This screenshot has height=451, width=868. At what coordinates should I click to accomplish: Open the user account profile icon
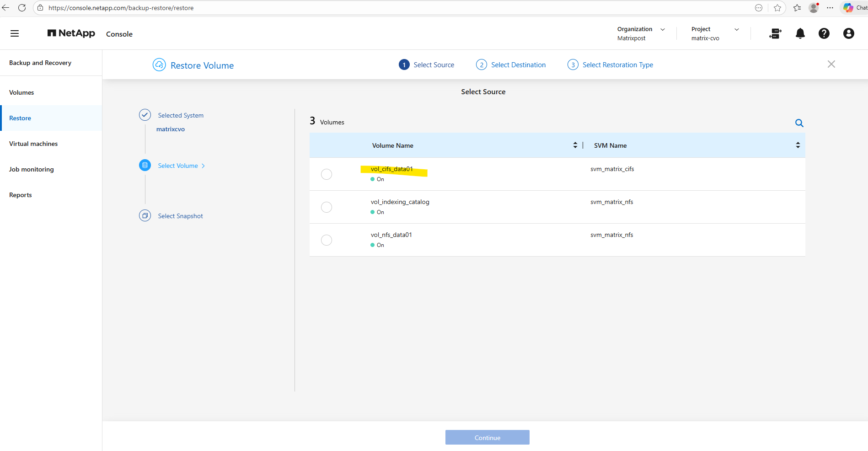[848, 33]
